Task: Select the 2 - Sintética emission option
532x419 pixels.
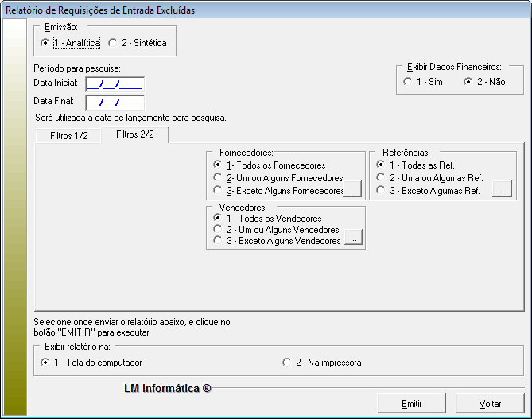Action: [113, 43]
